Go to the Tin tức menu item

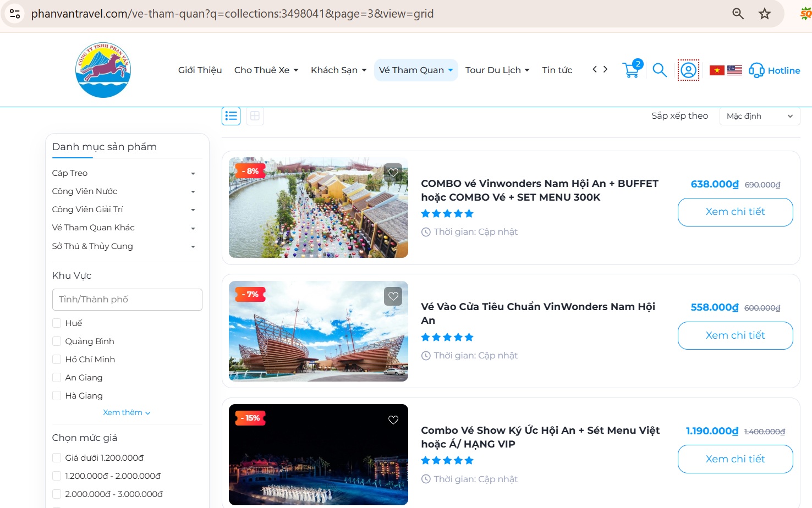point(557,70)
